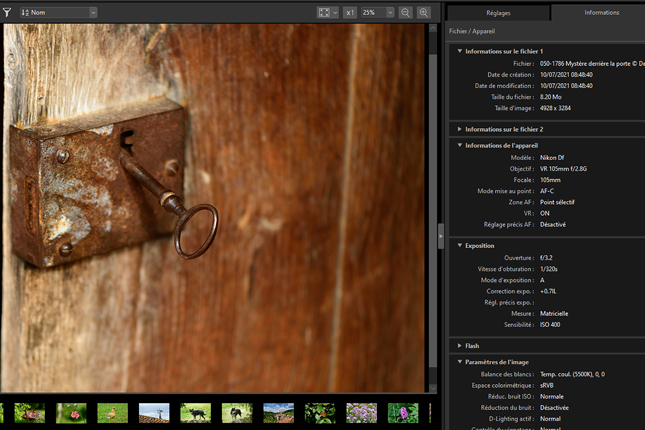Image resolution: width=645 pixels, height=430 pixels.
Task: Click the zoom out magnifier icon
Action: tap(405, 12)
